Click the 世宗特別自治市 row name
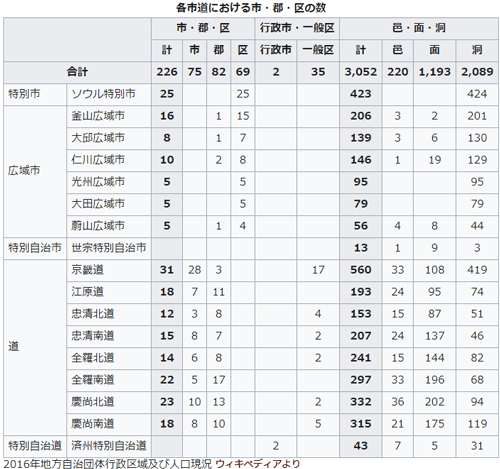500x469 pixels. pos(109,248)
